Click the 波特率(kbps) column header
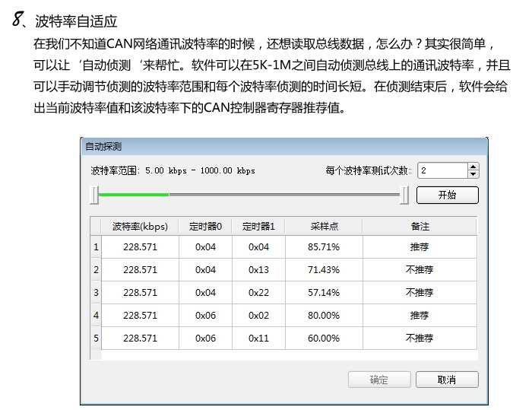 [x=140, y=227]
